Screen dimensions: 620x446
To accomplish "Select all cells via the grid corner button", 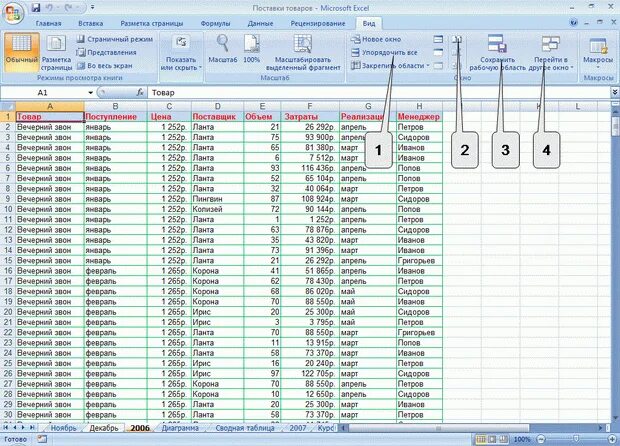I will (8, 106).
